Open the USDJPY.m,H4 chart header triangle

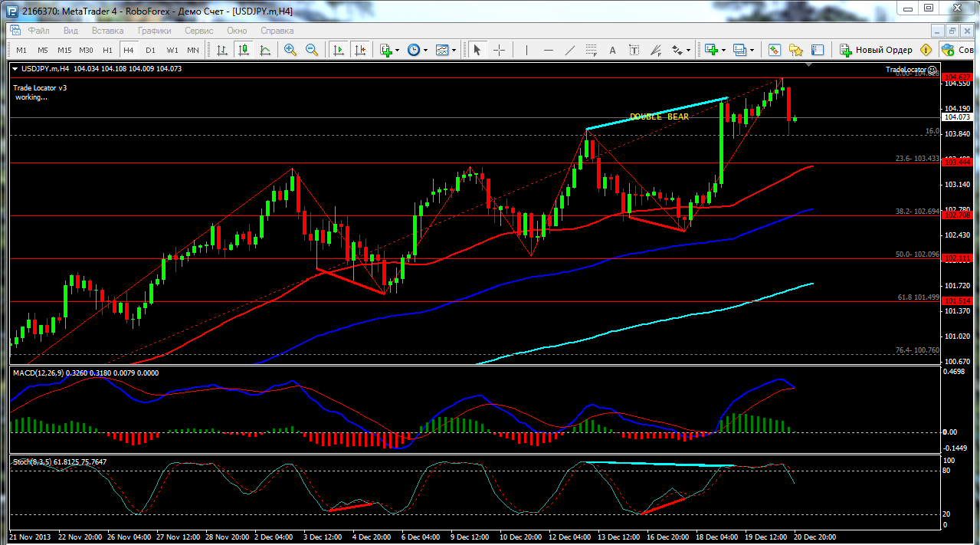(16, 69)
